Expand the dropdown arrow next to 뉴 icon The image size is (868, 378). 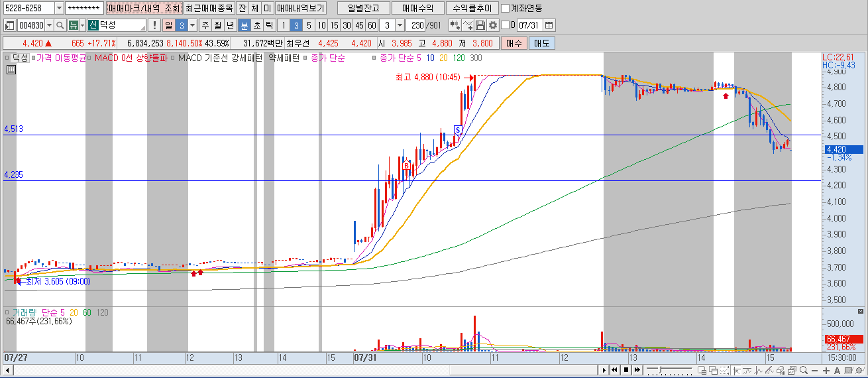(82, 25)
